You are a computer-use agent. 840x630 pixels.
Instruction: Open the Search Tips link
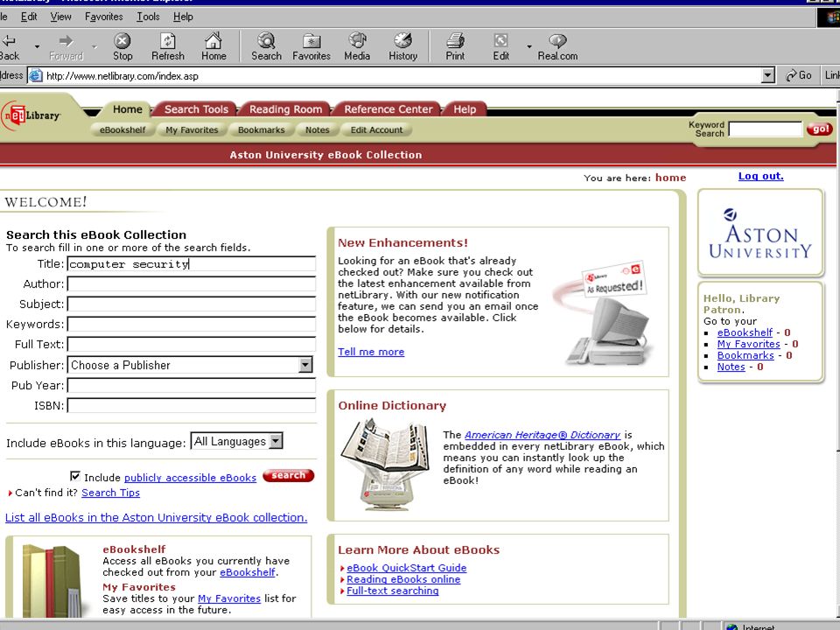(110, 493)
